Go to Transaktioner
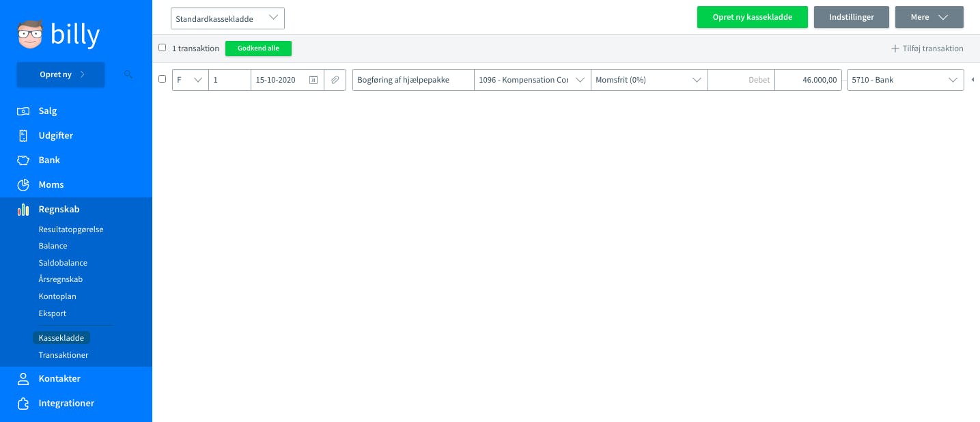Viewport: 980px width, 422px height. (x=64, y=355)
